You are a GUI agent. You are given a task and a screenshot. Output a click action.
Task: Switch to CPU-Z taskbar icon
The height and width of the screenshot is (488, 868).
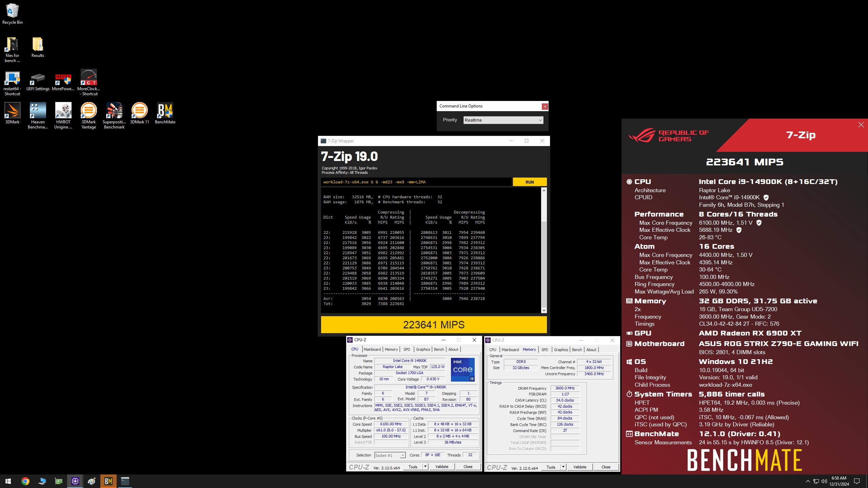pos(75,481)
